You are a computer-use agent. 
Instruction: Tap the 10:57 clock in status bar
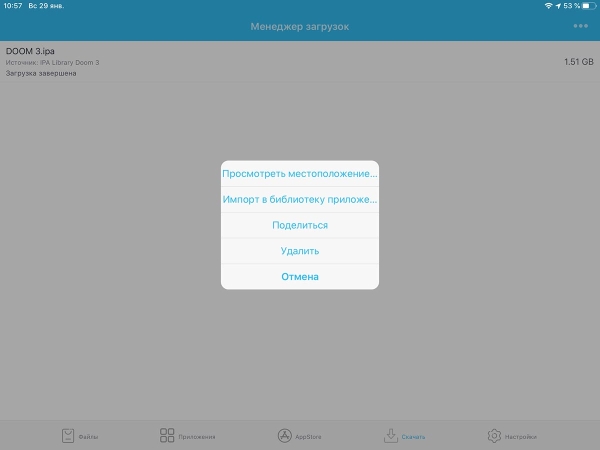point(12,6)
